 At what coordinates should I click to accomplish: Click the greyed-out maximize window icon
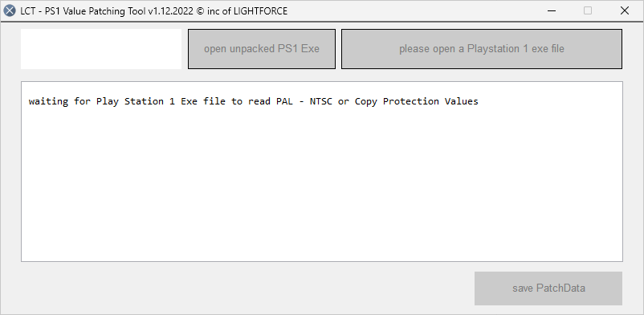588,10
